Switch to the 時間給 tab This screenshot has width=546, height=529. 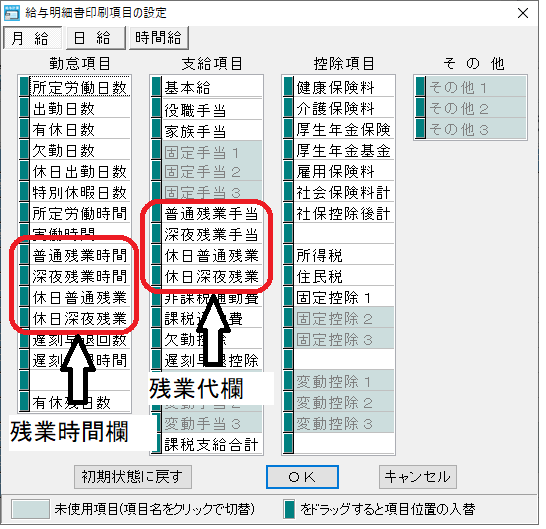[159, 38]
